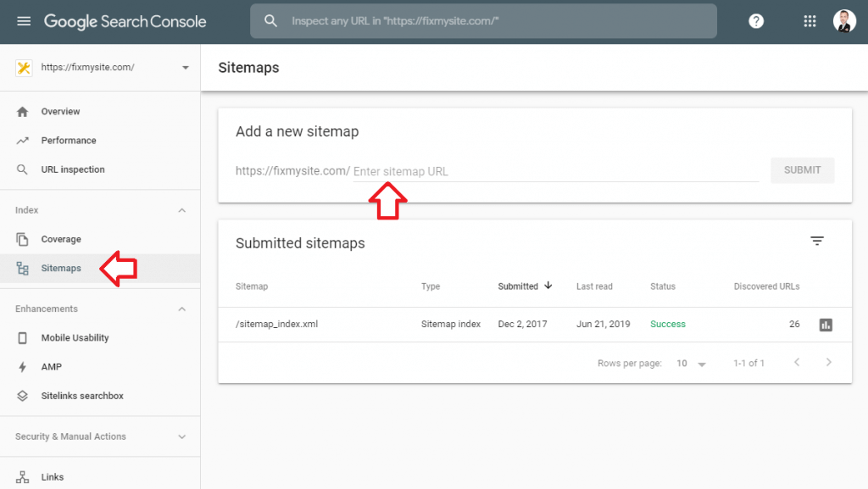The height and width of the screenshot is (489, 868).
Task: Click the Status column header
Action: tap(663, 286)
